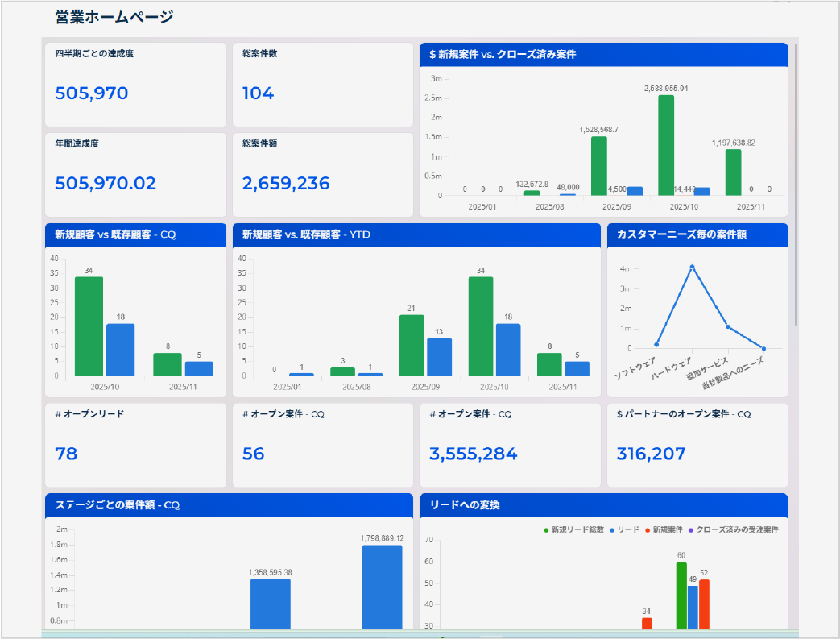Image resolution: width=840 pixels, height=639 pixels.
Task: Click the 2,588,955.04 green bar for 2025/10
Action: [x=666, y=145]
